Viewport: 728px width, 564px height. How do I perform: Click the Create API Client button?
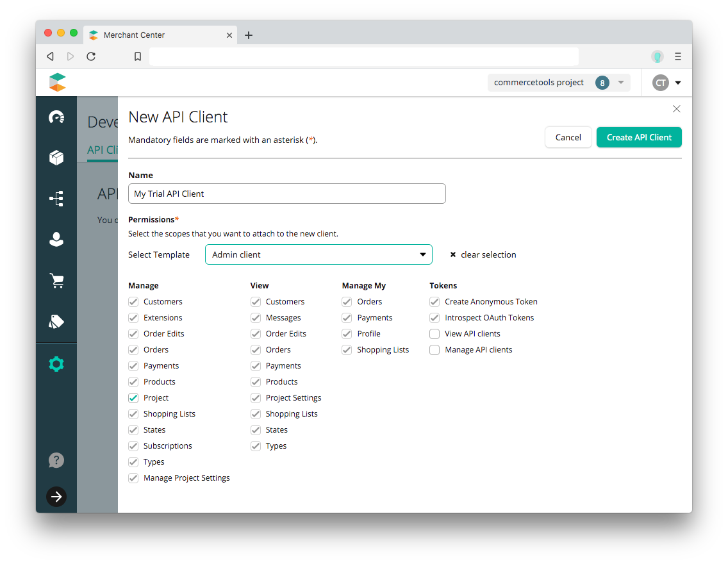click(x=638, y=137)
